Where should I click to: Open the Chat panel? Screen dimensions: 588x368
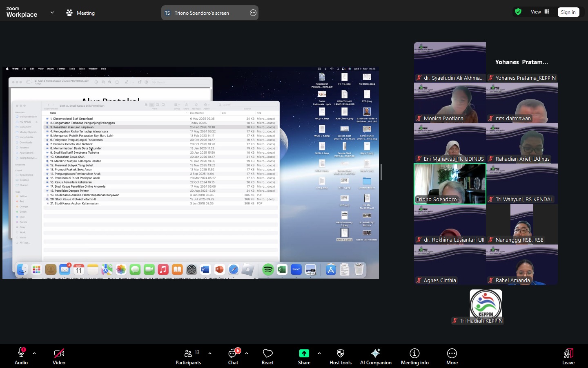233,356
